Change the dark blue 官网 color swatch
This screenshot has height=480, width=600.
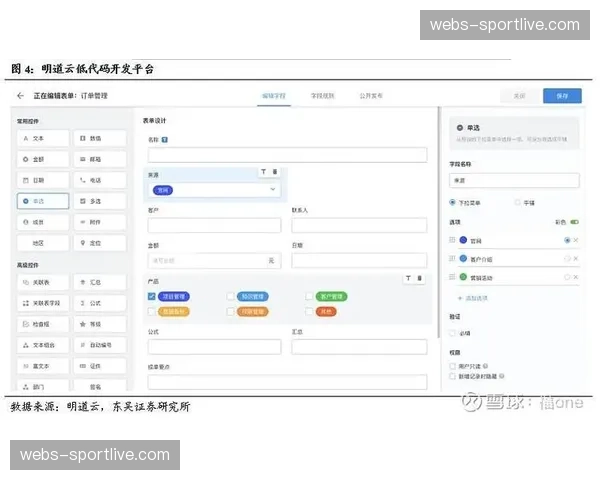463,240
